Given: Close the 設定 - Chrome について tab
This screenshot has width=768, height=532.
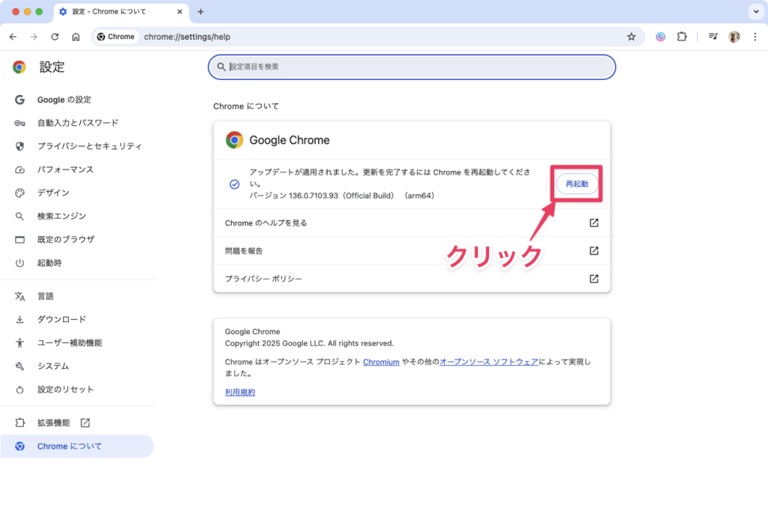Looking at the screenshot, I should (x=180, y=12).
